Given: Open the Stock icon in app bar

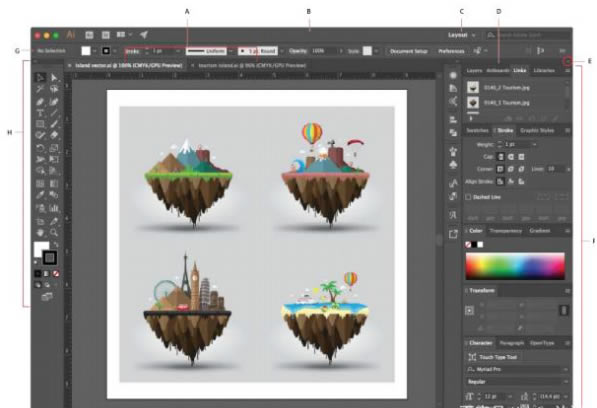Looking at the screenshot, I should pyautogui.click(x=105, y=35).
